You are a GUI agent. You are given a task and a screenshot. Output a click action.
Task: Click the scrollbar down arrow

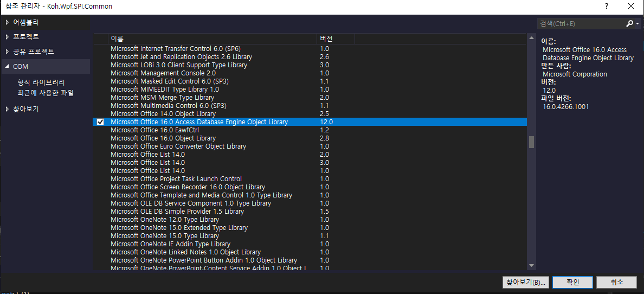pyautogui.click(x=531, y=266)
